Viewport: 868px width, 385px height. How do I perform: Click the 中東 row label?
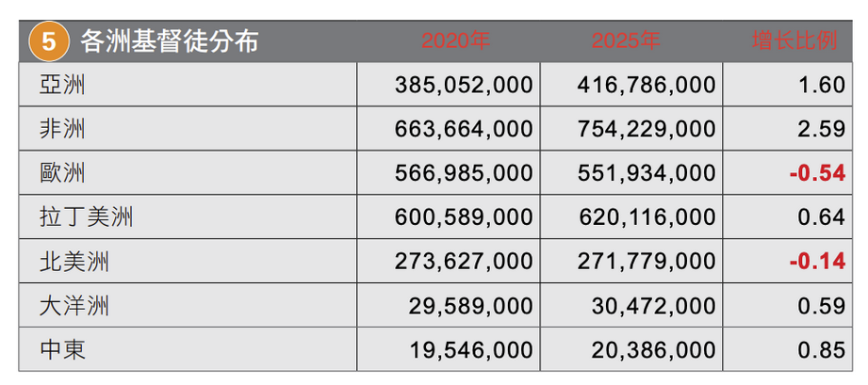[x=64, y=350]
